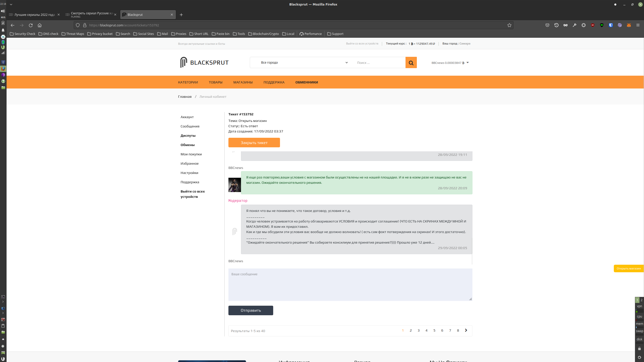Click BBCnews user avatar thumbnail
Image resolution: width=644 pixels, height=362 pixels.
(x=234, y=185)
